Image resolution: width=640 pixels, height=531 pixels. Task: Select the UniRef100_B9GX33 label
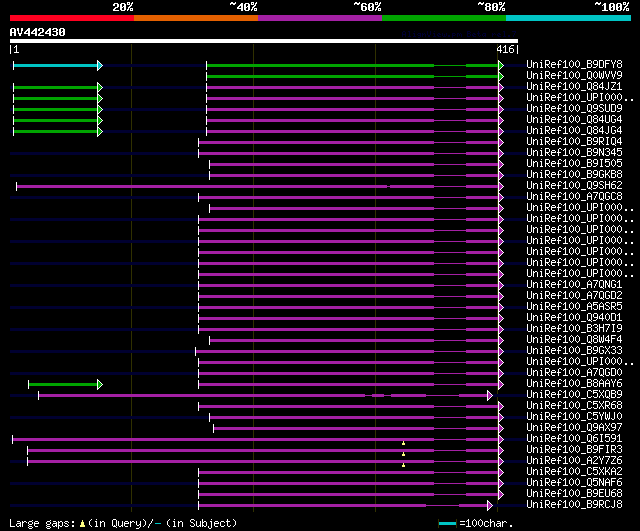[574, 350]
